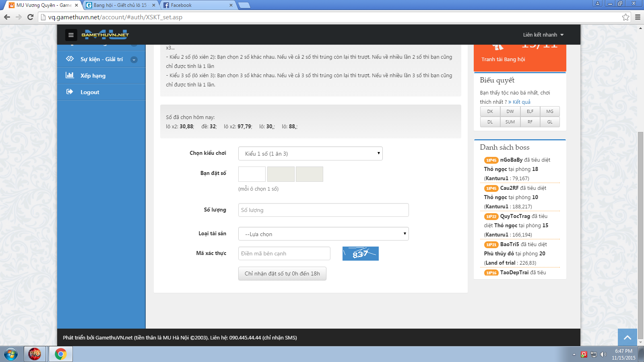Click the Logout sidebar icon

point(70,92)
